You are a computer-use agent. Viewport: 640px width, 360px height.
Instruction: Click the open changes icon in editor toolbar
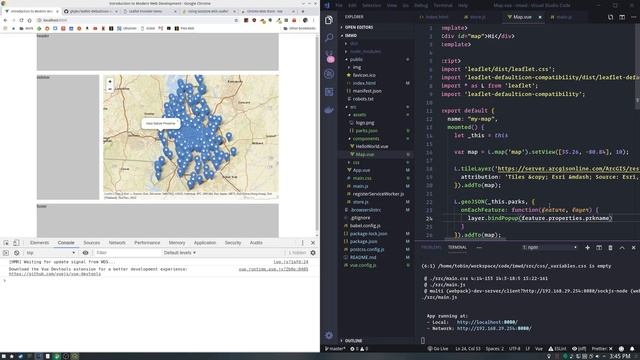pos(610,17)
